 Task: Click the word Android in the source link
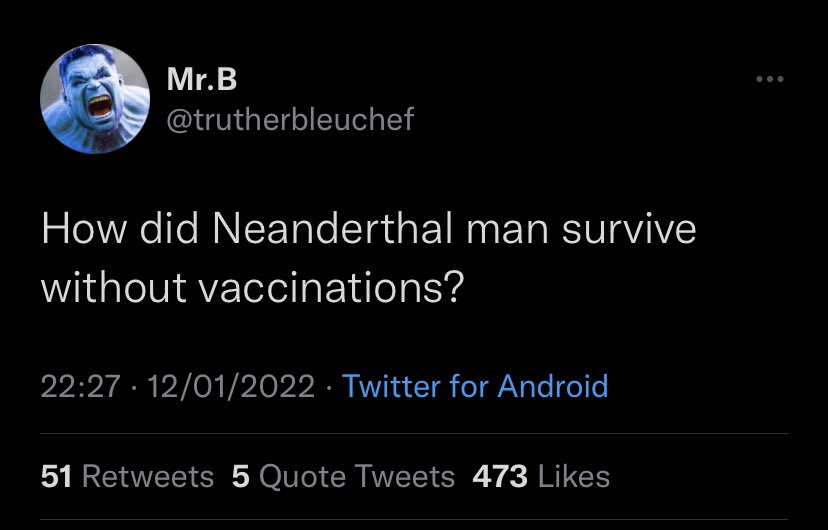tap(553, 386)
